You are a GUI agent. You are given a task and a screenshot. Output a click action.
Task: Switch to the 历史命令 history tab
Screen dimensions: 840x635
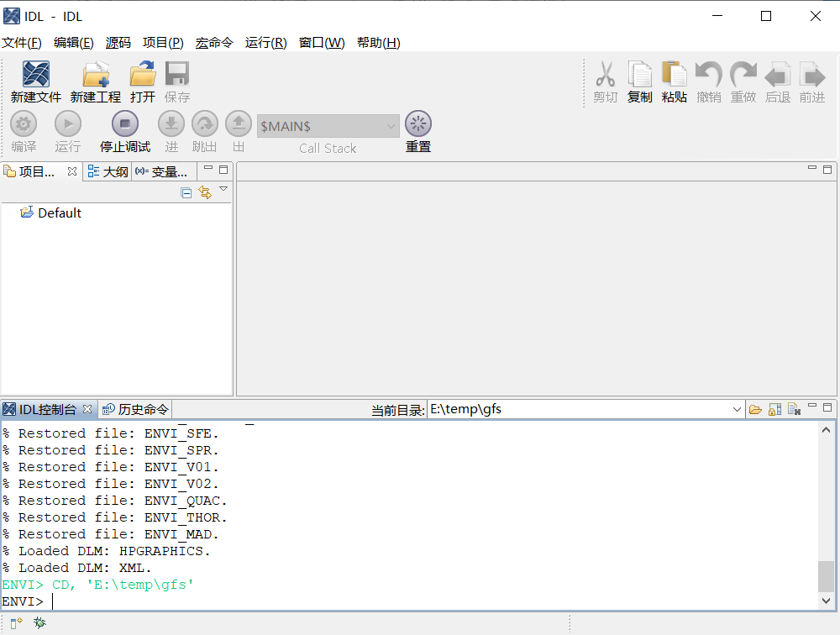coord(135,409)
